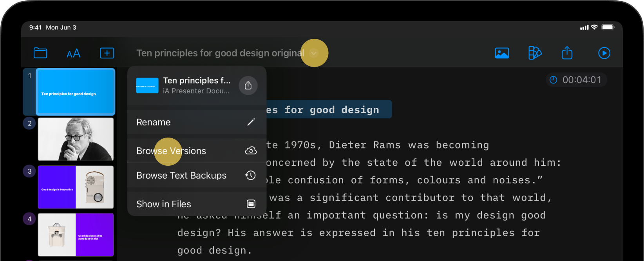
Task: Tap the cellular signal bars
Action: pos(584,27)
